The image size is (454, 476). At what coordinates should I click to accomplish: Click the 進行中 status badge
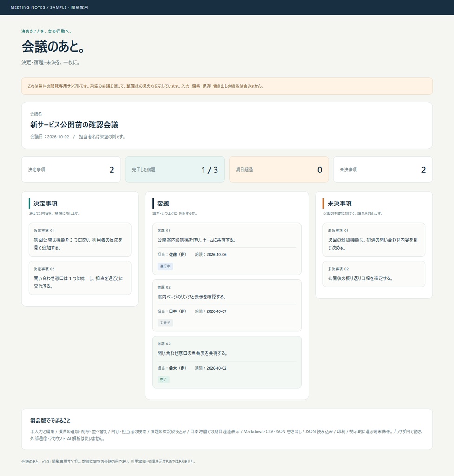(x=165, y=266)
